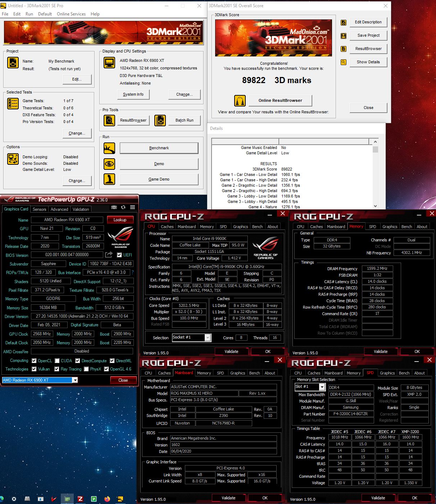This screenshot has height=504, width=436.
Task: Click the yellow 3DMark2001 taskbar icon
Action: tap(121, 499)
